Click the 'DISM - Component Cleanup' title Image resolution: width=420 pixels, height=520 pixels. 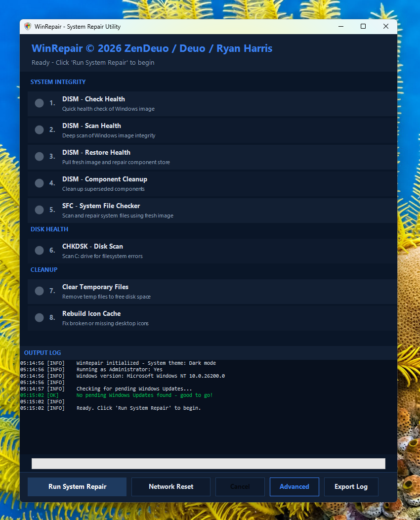click(x=105, y=179)
